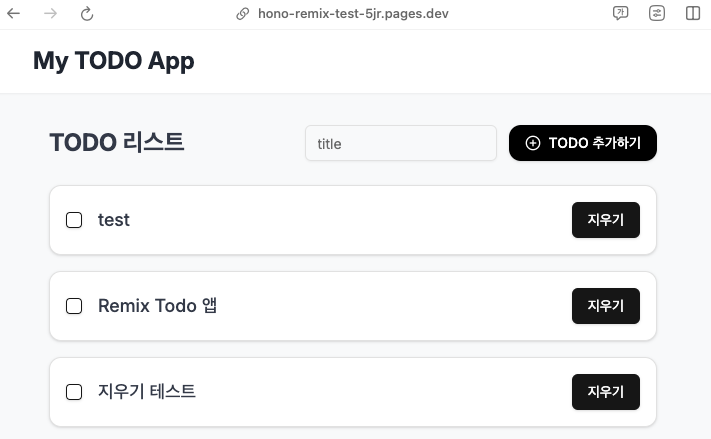Click the plus-circle icon in TODO 추가하기
The image size is (711, 439).
point(533,143)
